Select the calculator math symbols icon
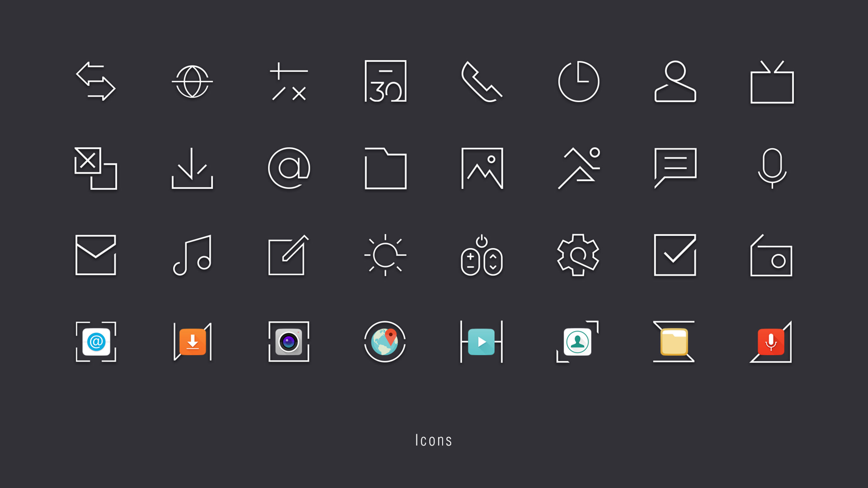This screenshot has height=488, width=868. [289, 81]
